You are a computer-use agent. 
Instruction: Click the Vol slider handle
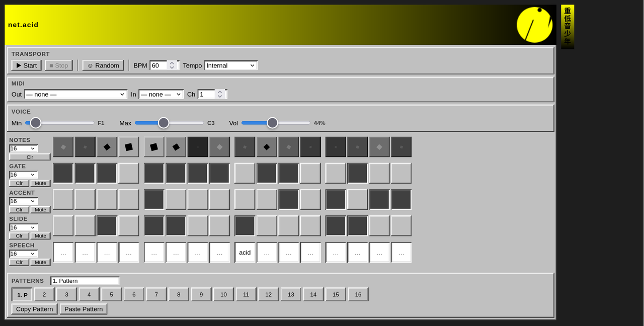[x=272, y=123]
